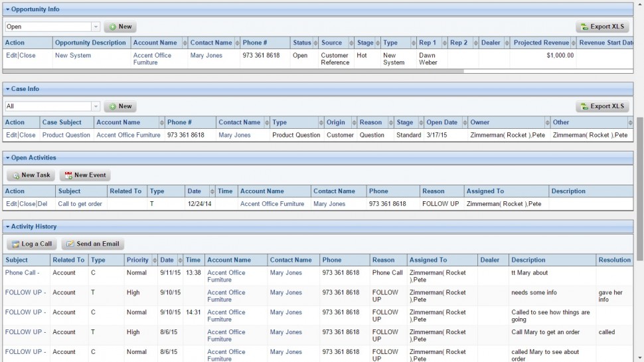
Task: Click the Send an Email button
Action: (x=92, y=244)
